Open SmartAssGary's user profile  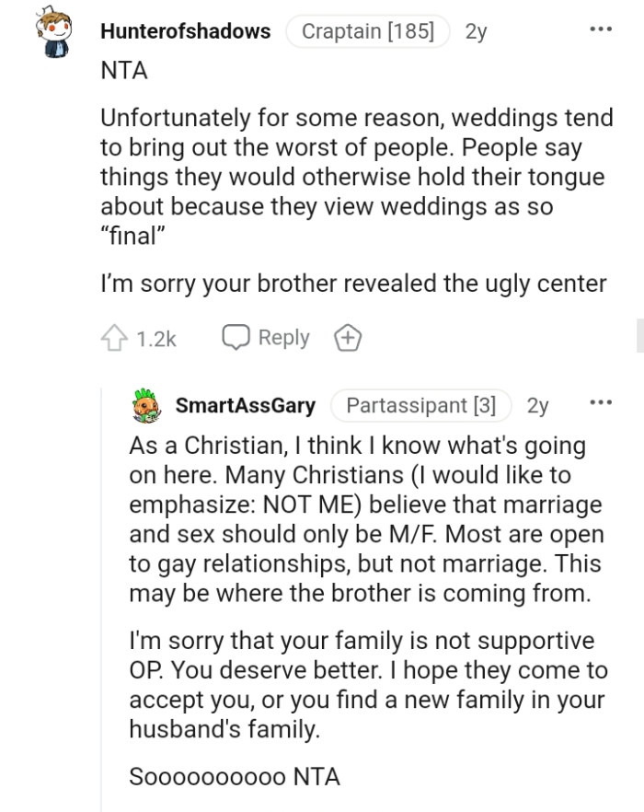click(x=245, y=405)
